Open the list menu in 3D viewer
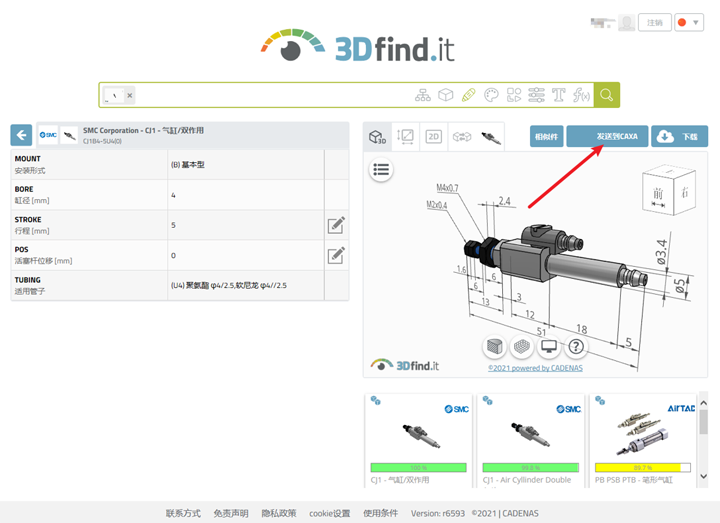 (381, 170)
